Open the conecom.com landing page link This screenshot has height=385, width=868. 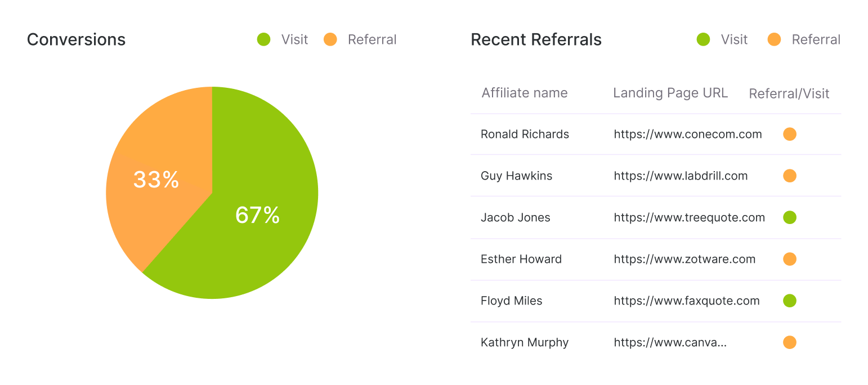pos(687,134)
